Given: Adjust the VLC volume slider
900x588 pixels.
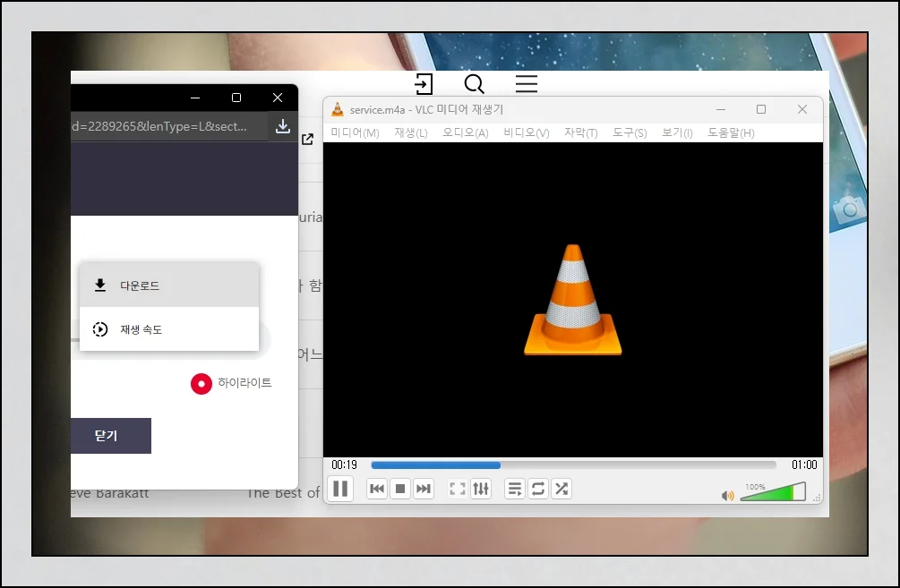Looking at the screenshot, I should [772, 492].
